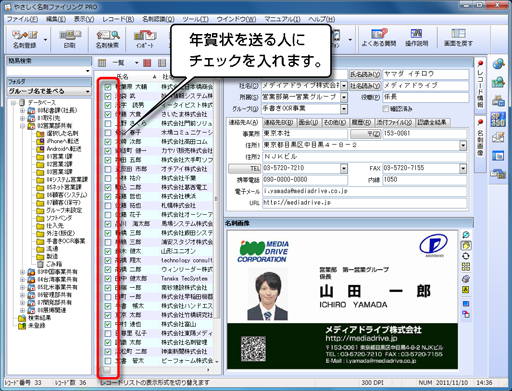The width and height of the screenshot is (512, 391).
Task: Open よくある質問 FAQ icon
Action: (x=379, y=38)
